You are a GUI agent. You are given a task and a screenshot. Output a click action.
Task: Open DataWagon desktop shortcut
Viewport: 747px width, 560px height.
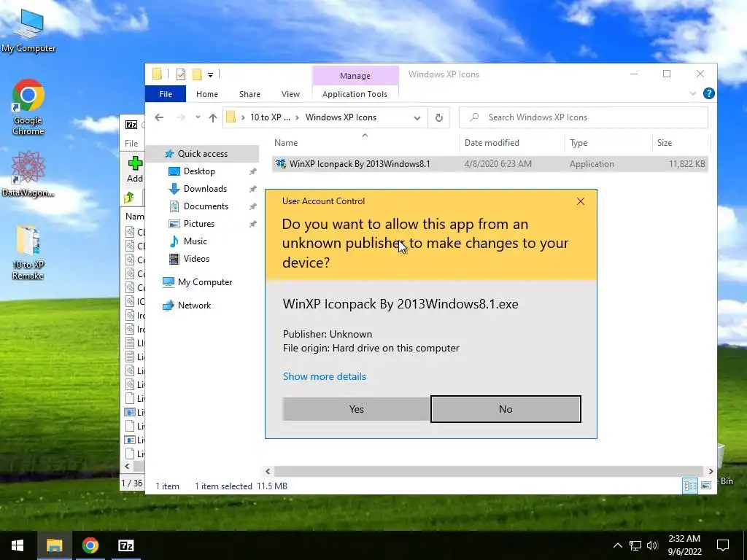coord(28,174)
